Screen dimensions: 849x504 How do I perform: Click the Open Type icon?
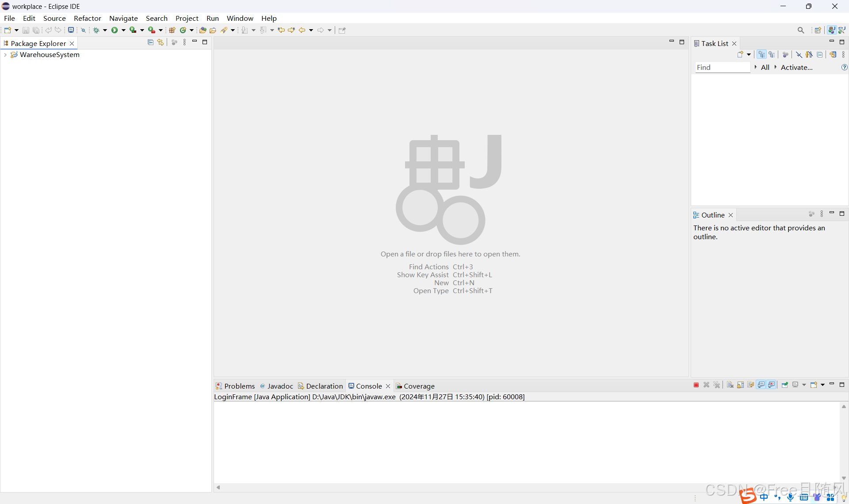[203, 30]
